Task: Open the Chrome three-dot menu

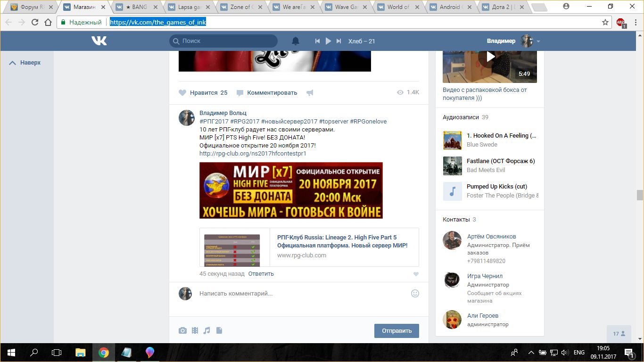Action: (x=635, y=22)
